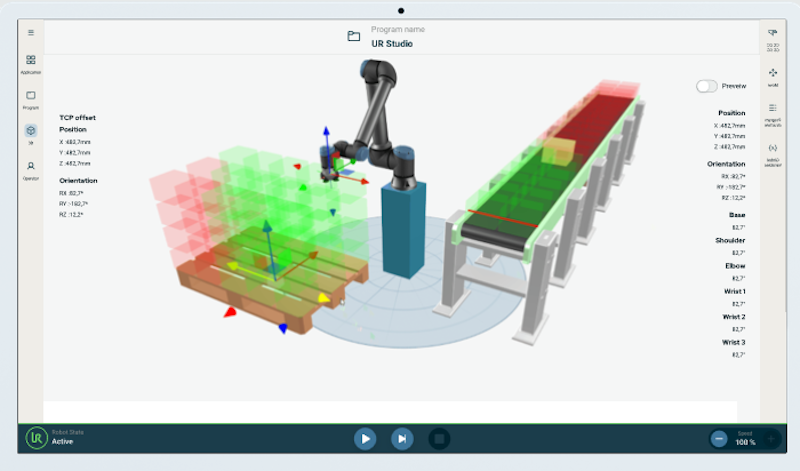Open the program structure list icon
Image resolution: width=800 pixels, height=471 pixels.
[773, 109]
